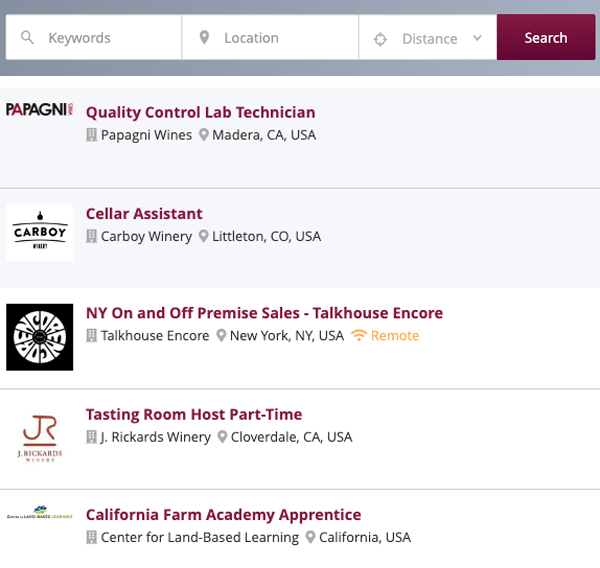This screenshot has height=568, width=600.
Task: Click the location pin icon in search bar
Action: (x=204, y=38)
